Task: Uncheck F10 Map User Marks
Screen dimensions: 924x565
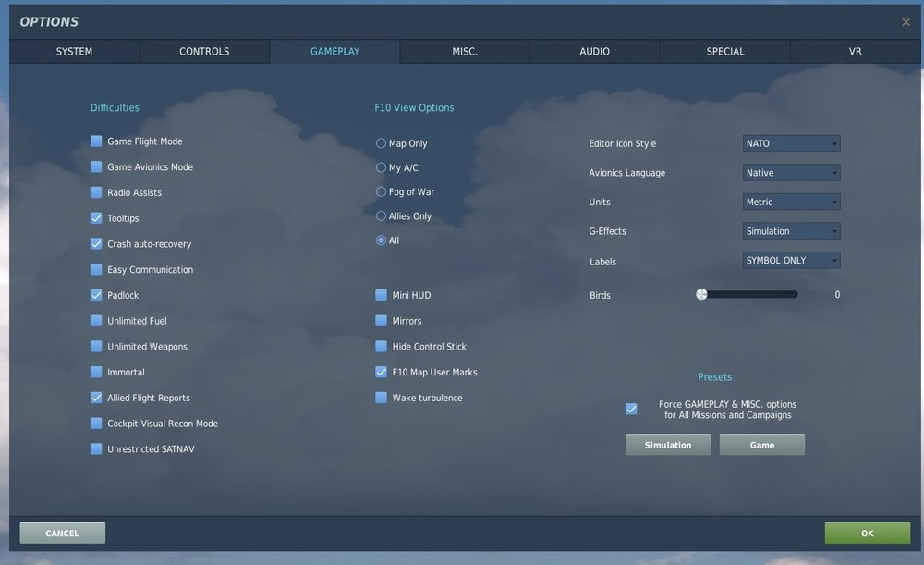Action: pos(381,372)
